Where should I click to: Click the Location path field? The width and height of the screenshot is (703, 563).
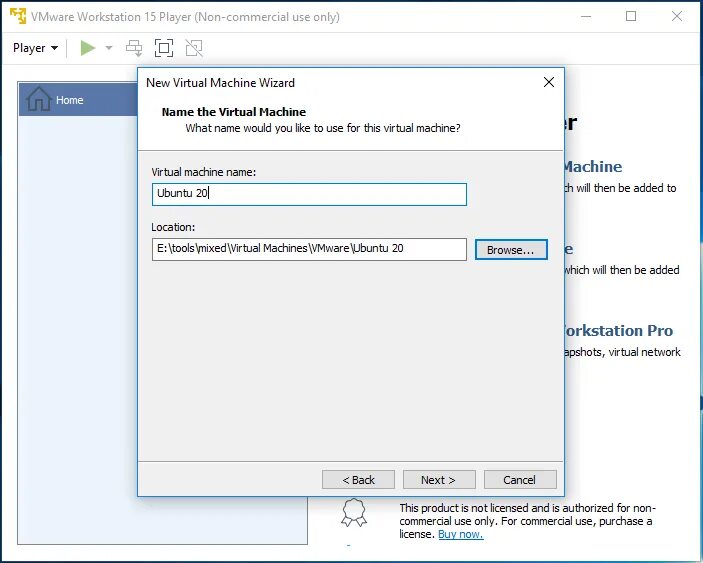click(x=309, y=249)
